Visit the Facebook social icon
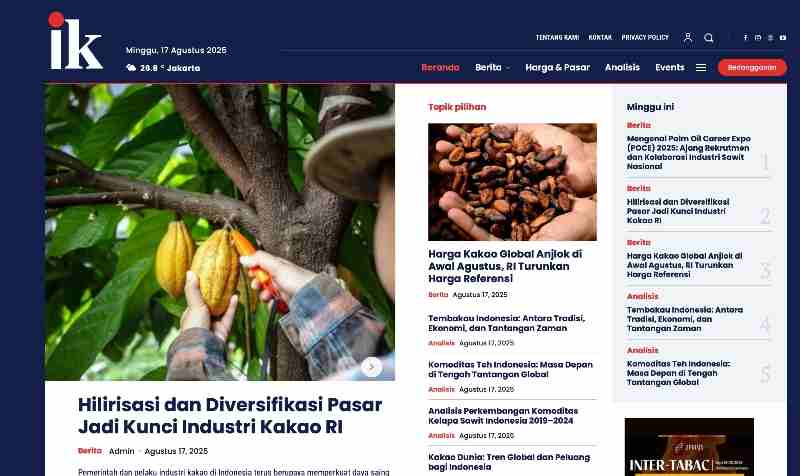Viewport: 800px width, 476px height. tap(745, 38)
